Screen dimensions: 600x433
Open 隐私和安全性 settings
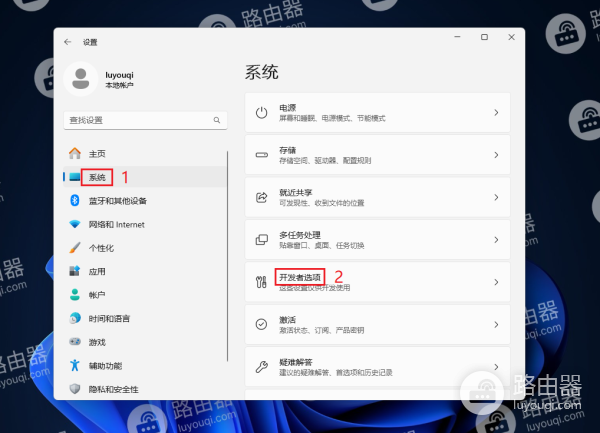145,389
